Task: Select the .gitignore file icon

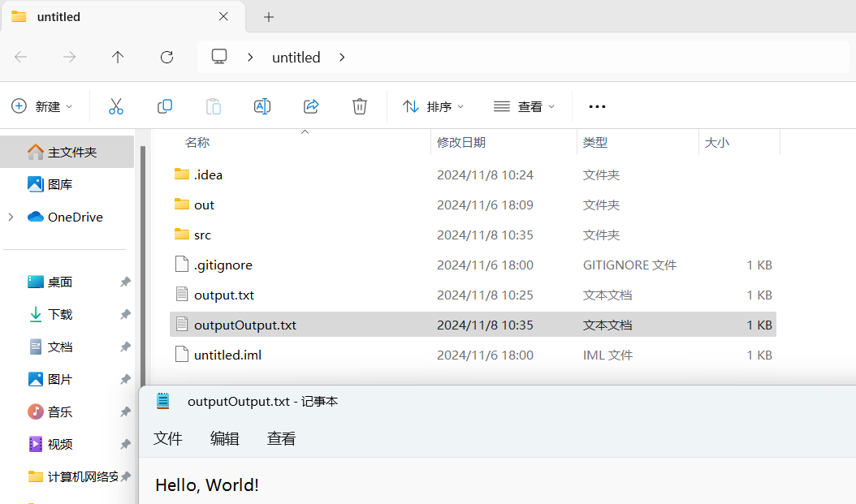Action: (x=182, y=264)
